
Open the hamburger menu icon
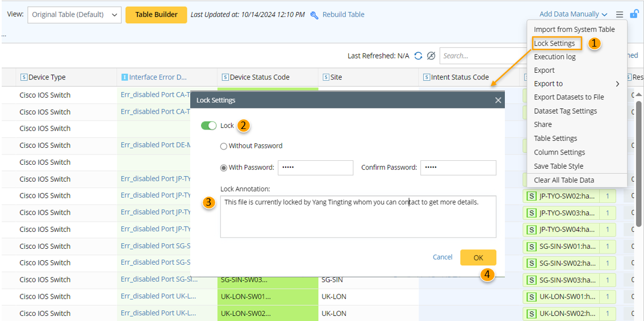point(620,15)
